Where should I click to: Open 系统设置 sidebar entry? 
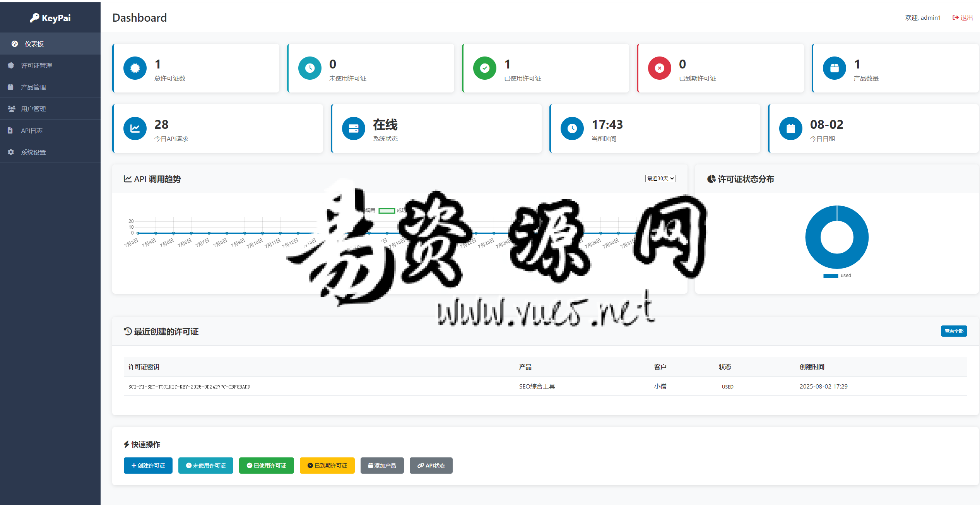point(50,152)
